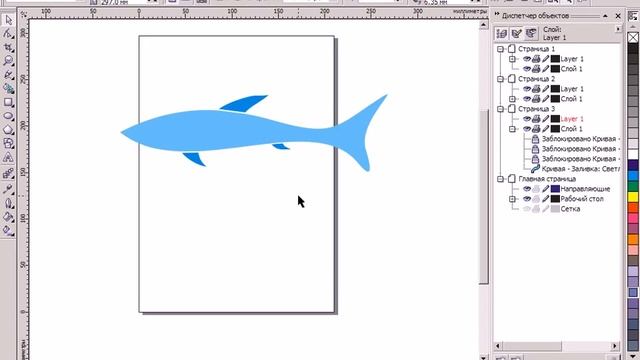
Task: Toggle printer icon of Страница 2 Layer 1
Action: 536,89
